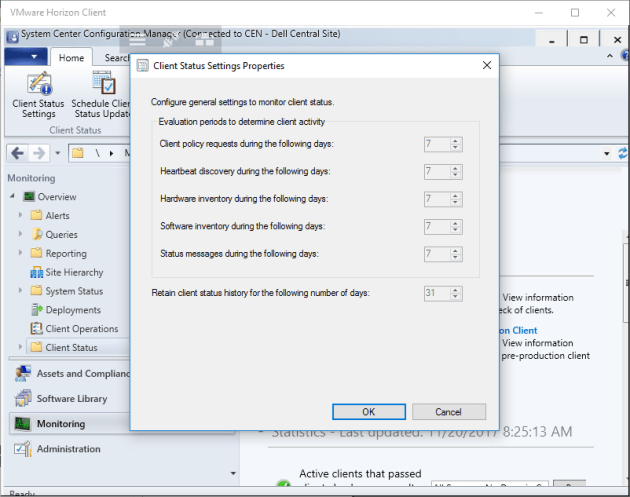
Task: Expand the System Status node
Action: pyautogui.click(x=20, y=291)
